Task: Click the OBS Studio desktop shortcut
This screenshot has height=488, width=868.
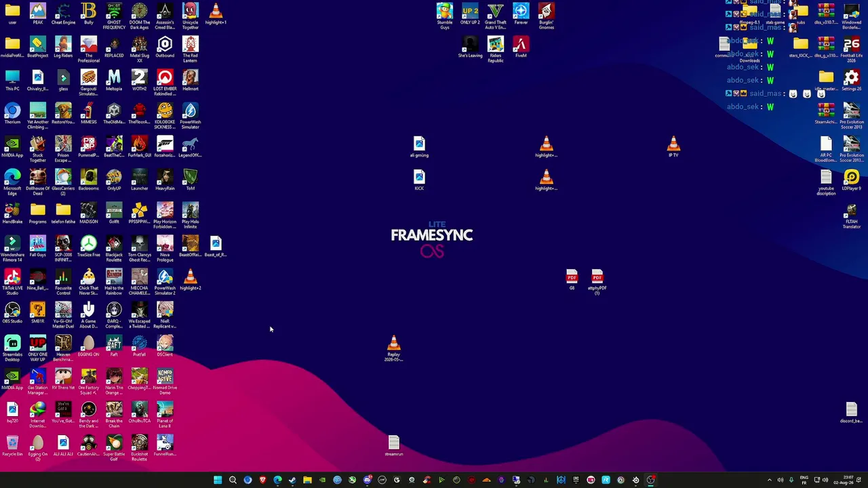Action: pos(12,313)
